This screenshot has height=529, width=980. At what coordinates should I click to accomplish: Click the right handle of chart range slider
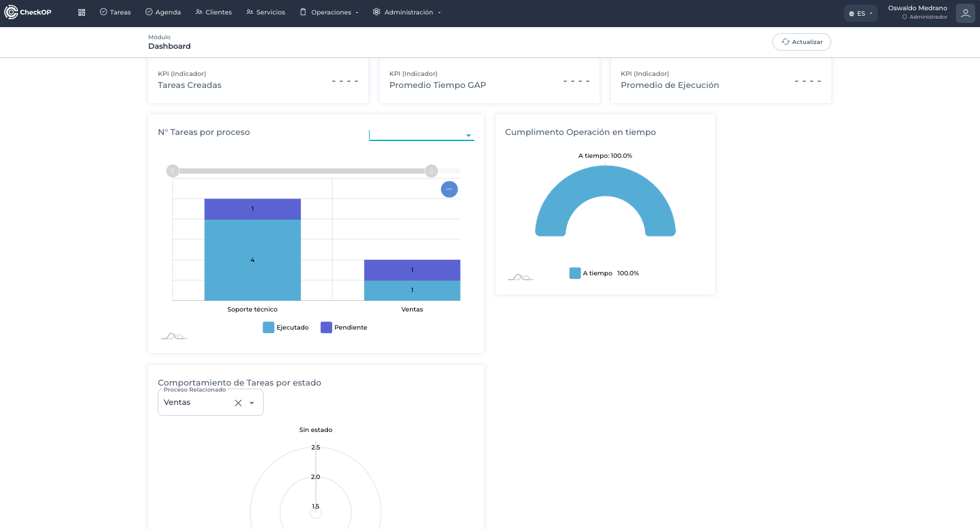click(x=431, y=171)
